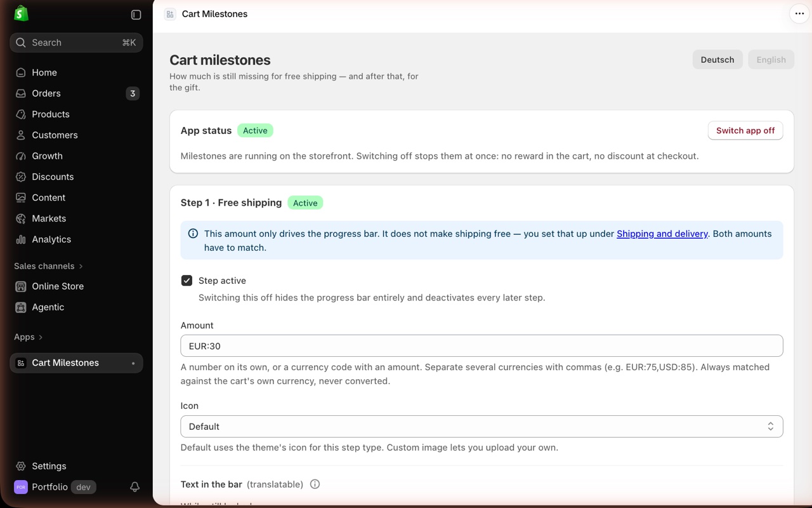Click the Products tag icon

pyautogui.click(x=21, y=114)
